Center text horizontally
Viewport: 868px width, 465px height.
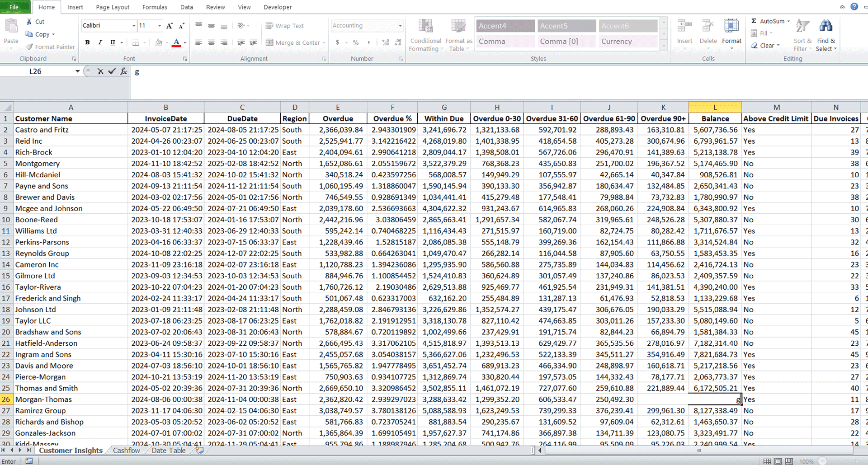[x=211, y=42]
